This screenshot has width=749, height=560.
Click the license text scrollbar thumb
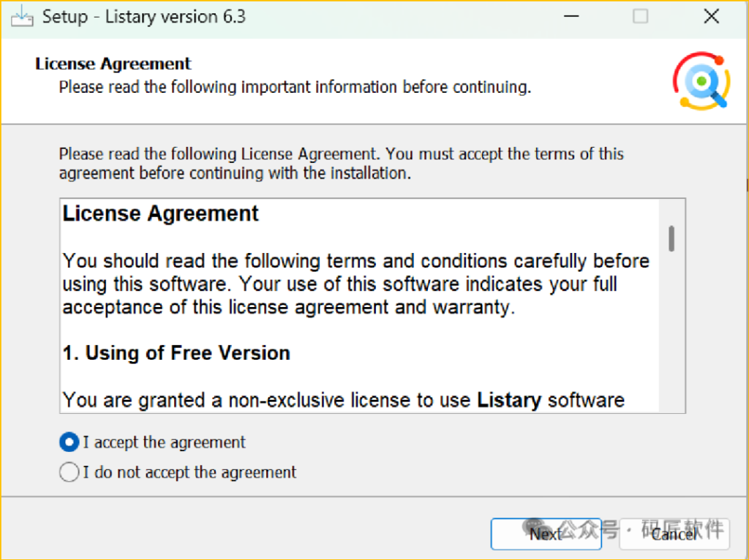pyautogui.click(x=671, y=238)
